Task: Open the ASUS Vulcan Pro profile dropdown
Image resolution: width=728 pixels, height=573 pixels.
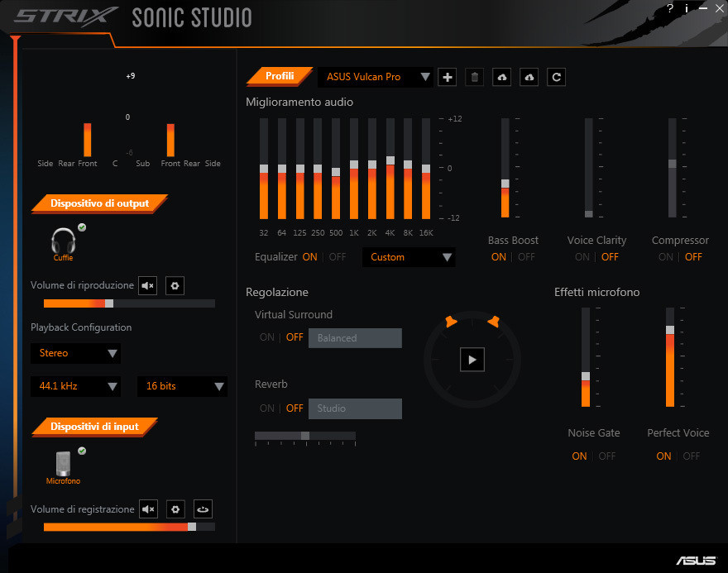Action: pos(376,77)
